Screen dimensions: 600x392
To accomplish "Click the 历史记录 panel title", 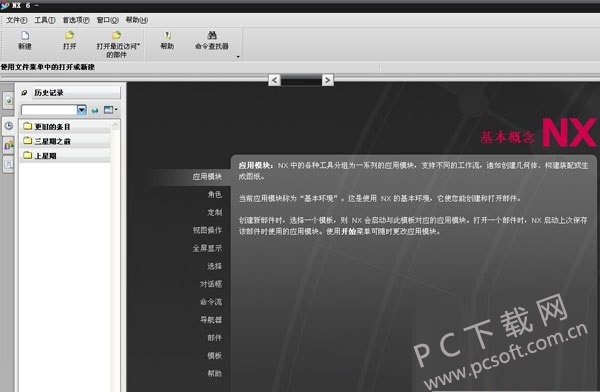I will [49, 93].
